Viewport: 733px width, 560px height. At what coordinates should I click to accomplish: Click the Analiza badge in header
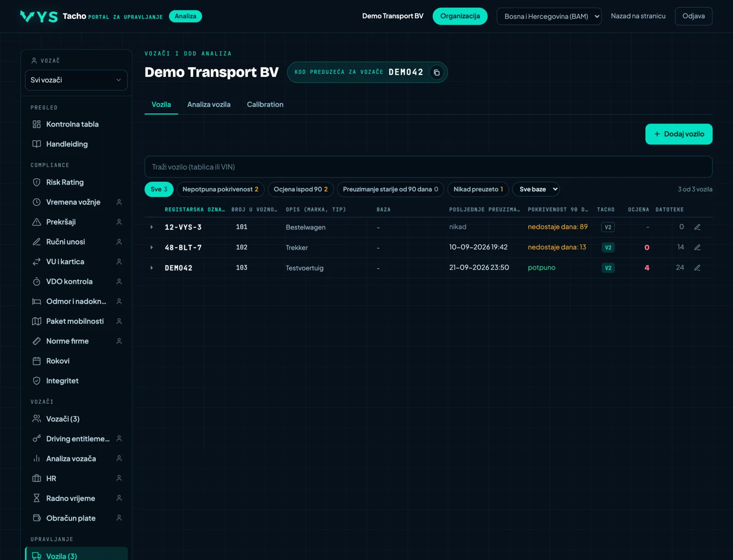(x=186, y=16)
